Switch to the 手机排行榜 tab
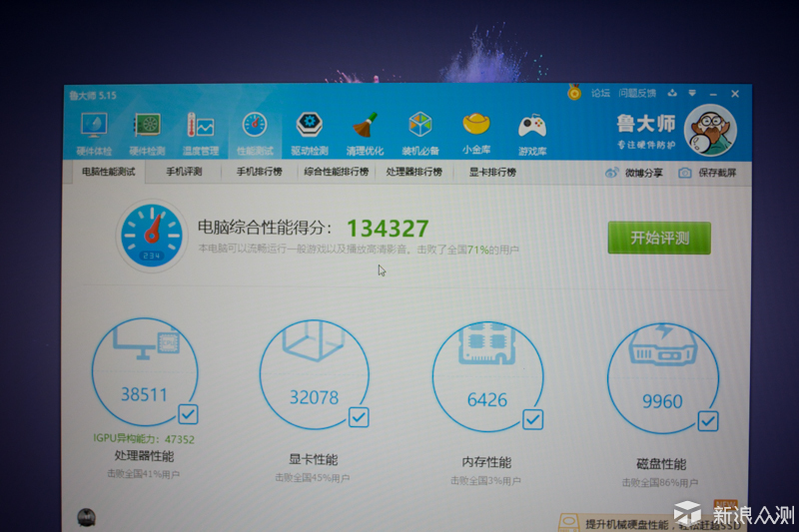Screen dimensions: 799x532 (259, 172)
